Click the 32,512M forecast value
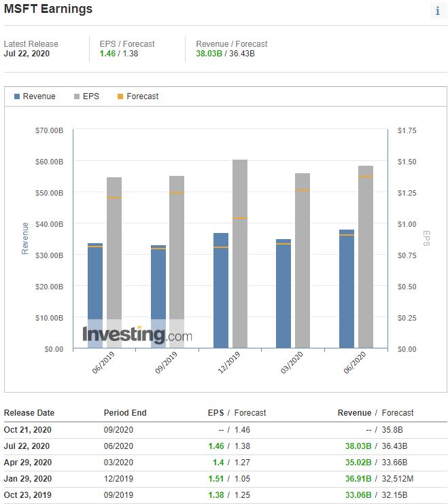The width and height of the screenshot is (448, 504). (398, 479)
